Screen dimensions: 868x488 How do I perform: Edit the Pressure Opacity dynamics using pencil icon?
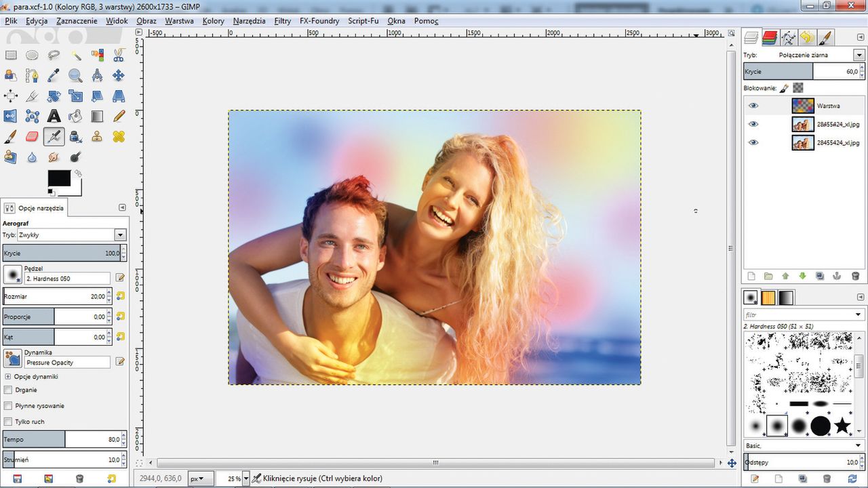click(x=120, y=362)
